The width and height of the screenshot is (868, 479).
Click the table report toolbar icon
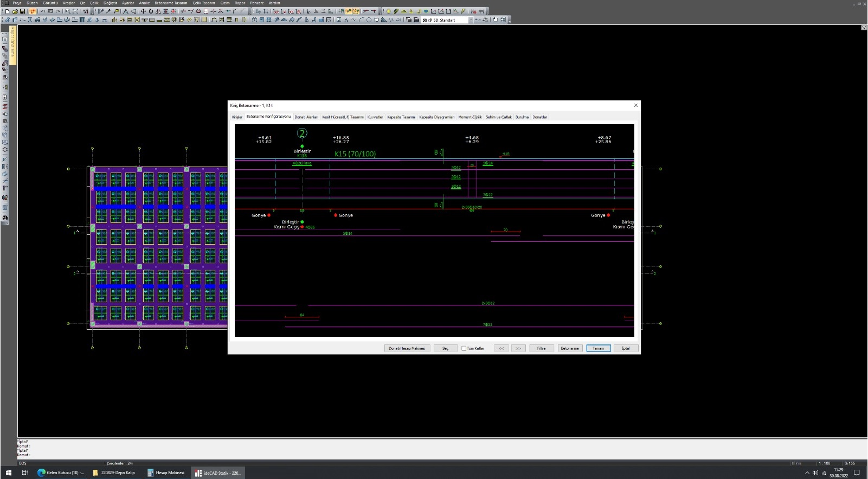481,11
